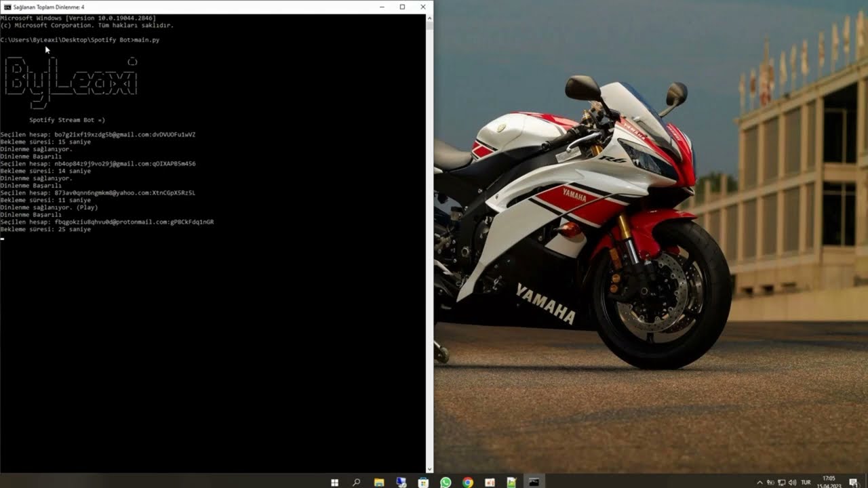Click 'Bekleme süresi: 15 saniye' line

coord(45,142)
